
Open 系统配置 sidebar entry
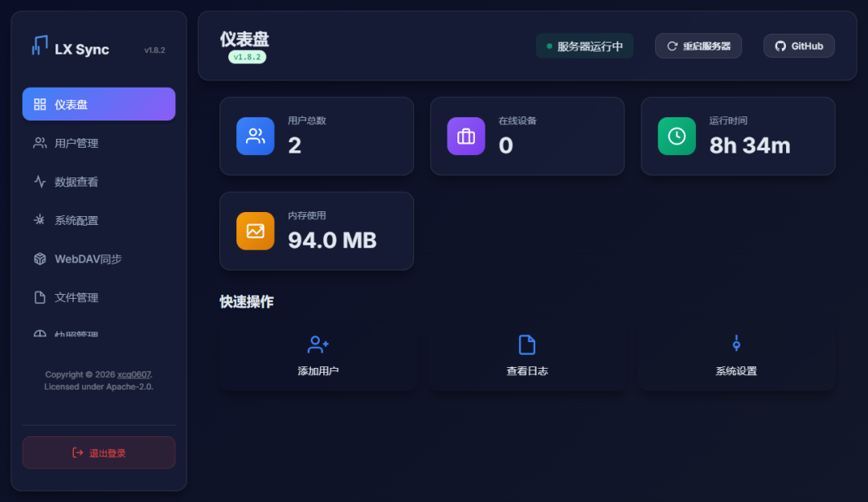point(99,220)
